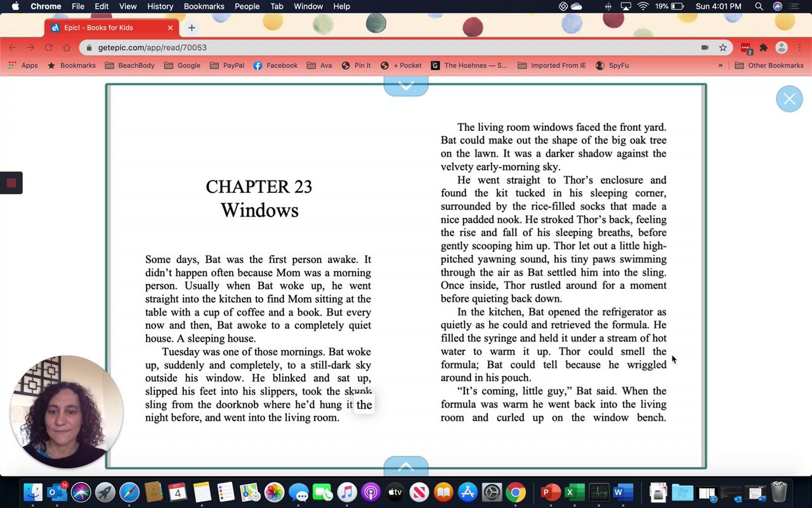Open Finder from the Dock
The height and width of the screenshot is (508, 812).
click(x=33, y=492)
